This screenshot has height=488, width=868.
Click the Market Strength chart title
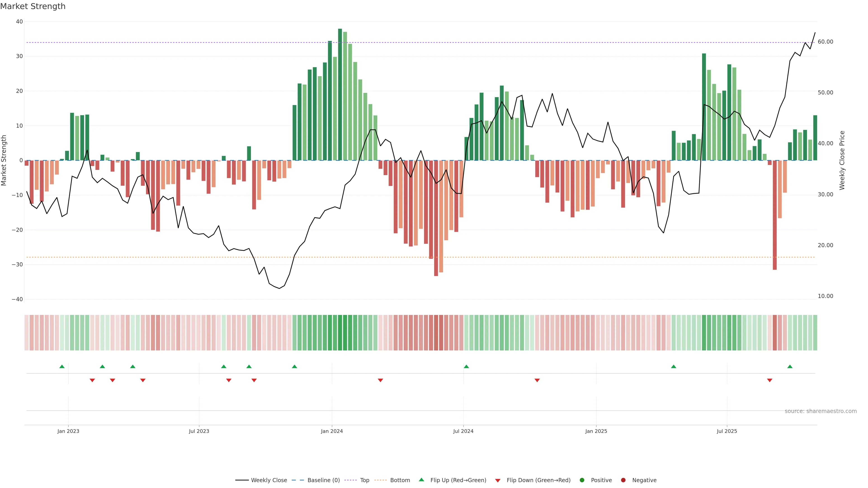tap(33, 6)
